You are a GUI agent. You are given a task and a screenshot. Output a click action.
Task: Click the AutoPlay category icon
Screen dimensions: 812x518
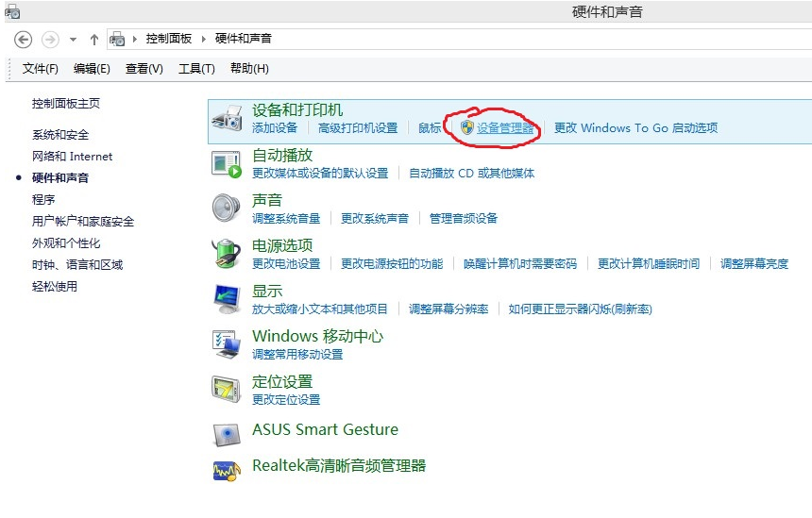(227, 163)
